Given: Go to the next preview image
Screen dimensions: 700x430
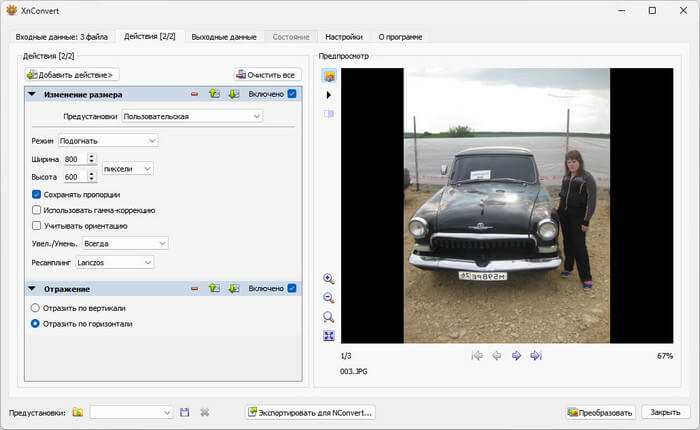Looking at the screenshot, I should [x=516, y=355].
